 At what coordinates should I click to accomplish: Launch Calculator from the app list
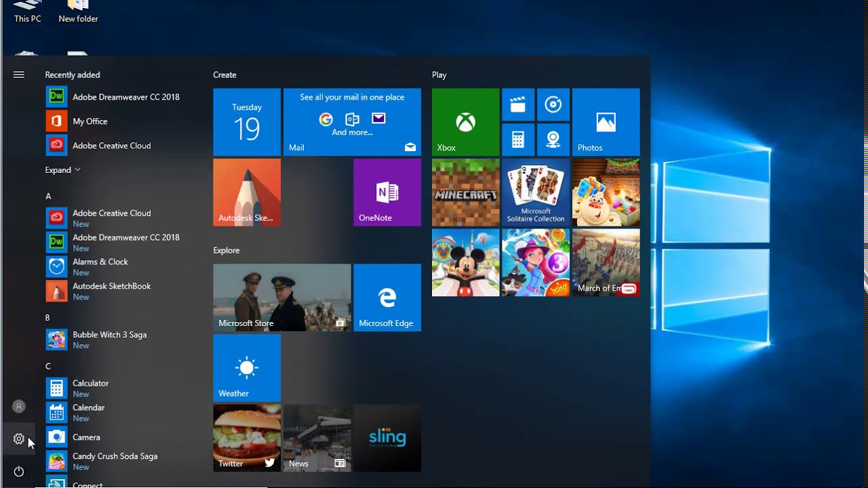122,388
